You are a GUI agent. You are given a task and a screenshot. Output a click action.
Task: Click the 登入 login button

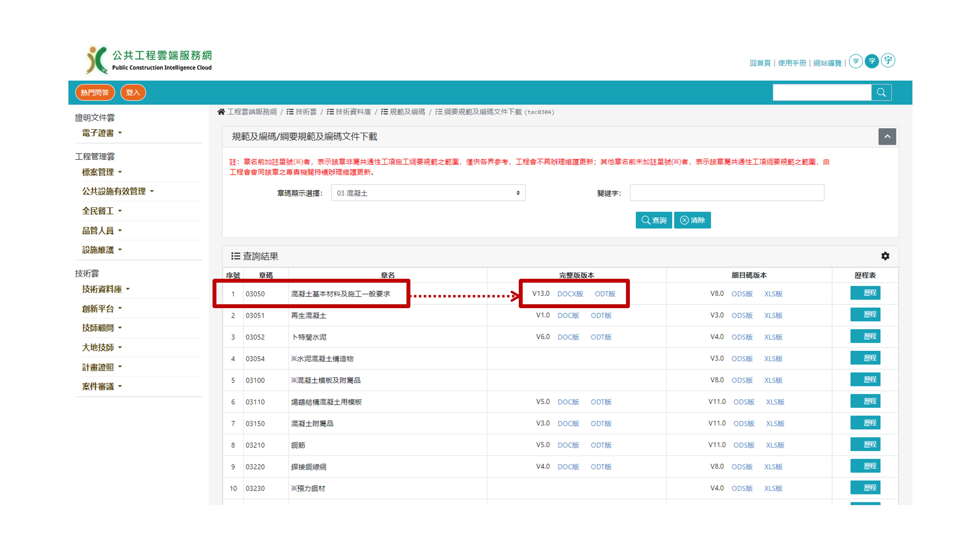coord(133,92)
